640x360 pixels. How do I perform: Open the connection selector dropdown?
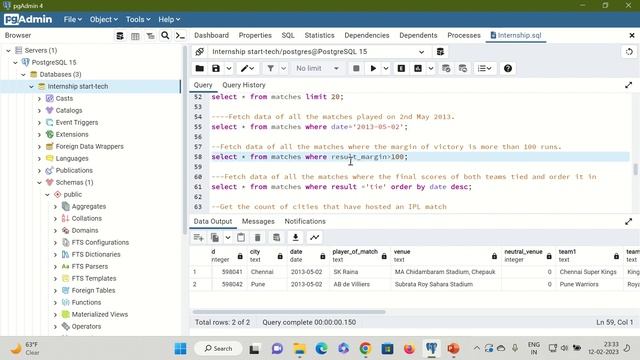[421, 52]
